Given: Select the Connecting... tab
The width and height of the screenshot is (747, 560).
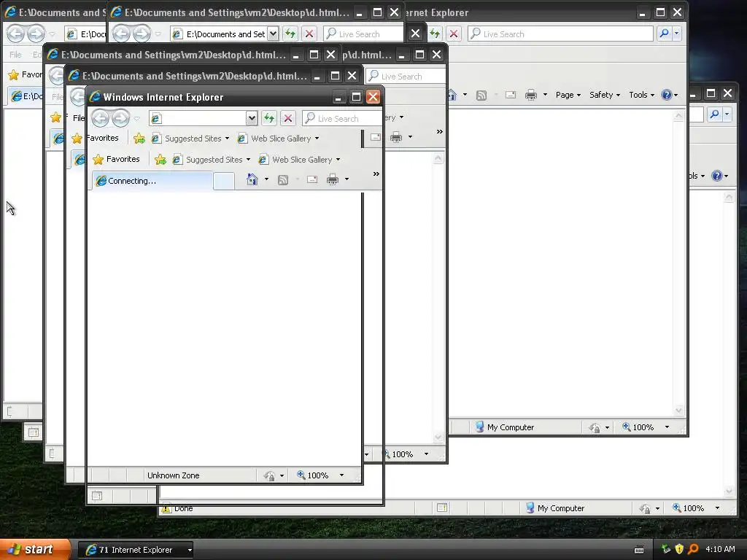Looking at the screenshot, I should pos(152,181).
